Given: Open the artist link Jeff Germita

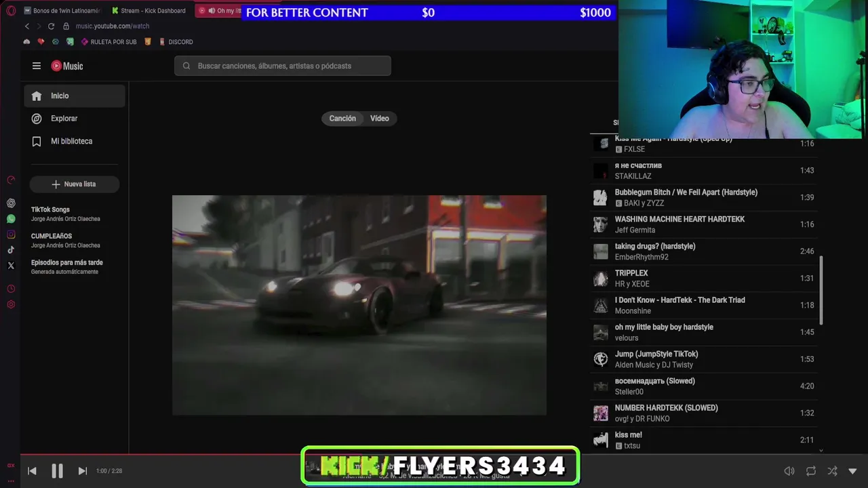Looking at the screenshot, I should 636,230.
